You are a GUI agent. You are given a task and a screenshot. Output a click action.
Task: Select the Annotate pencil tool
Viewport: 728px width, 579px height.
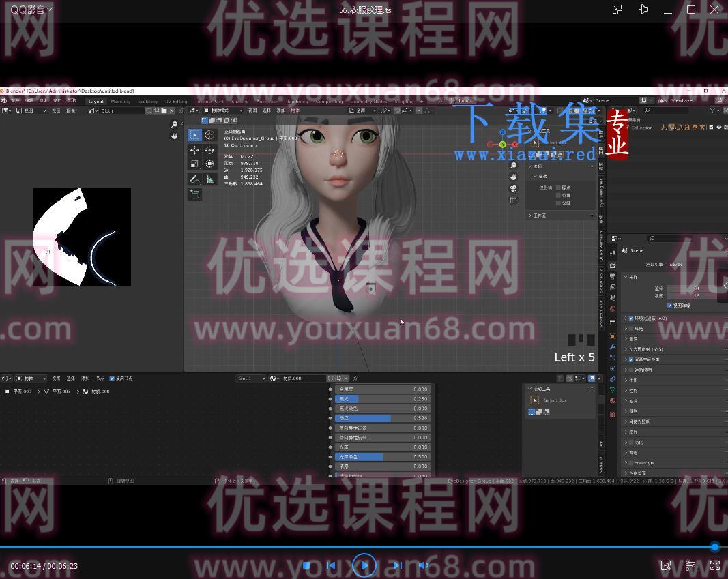(194, 179)
